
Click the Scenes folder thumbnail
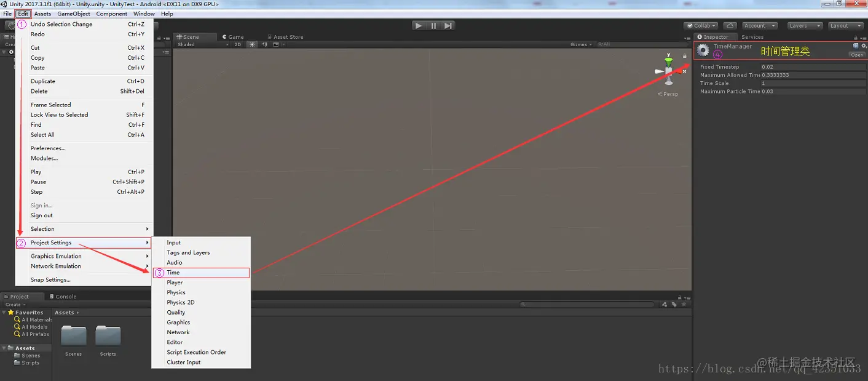[74, 336]
